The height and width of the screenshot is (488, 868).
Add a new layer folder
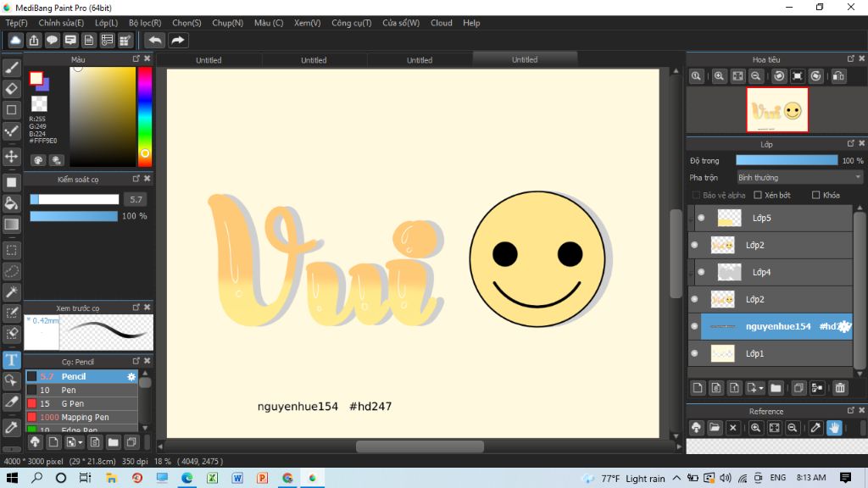[x=776, y=388]
